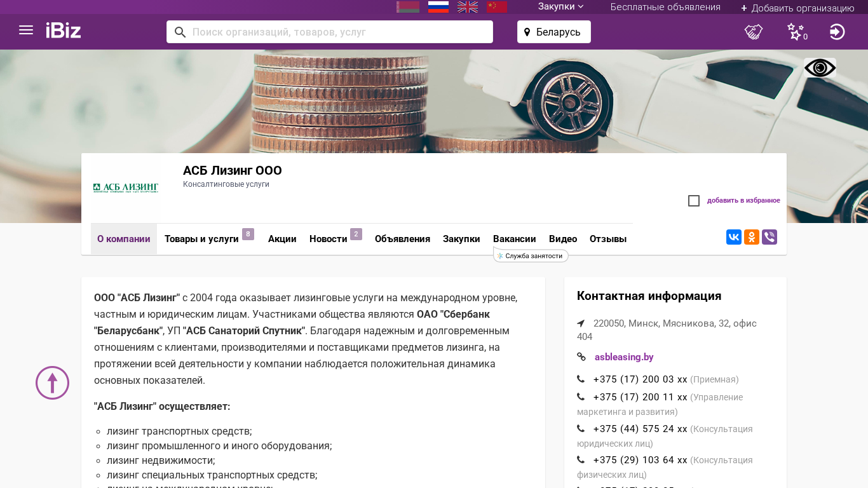
Task: Share company page on Odnoklassniki
Action: [x=752, y=237]
